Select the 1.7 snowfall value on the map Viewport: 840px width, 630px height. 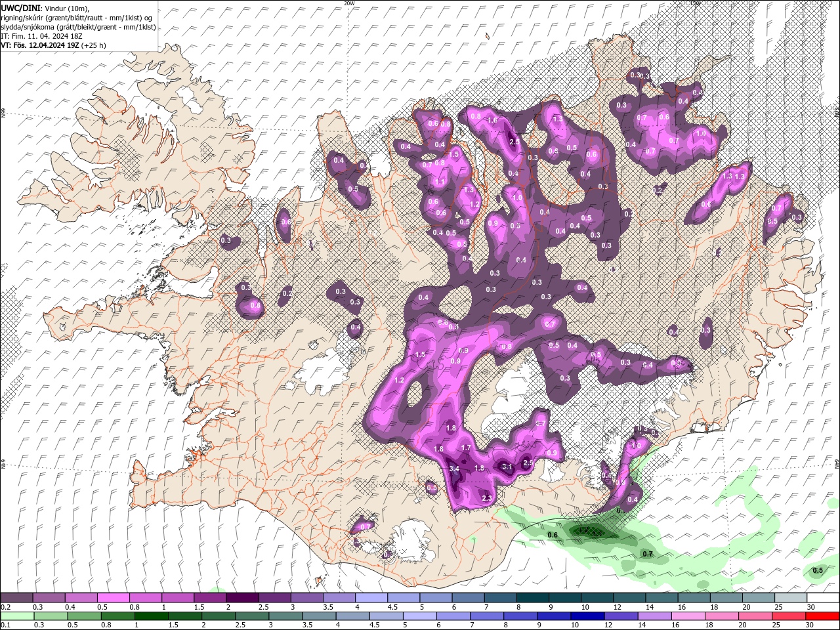[467, 448]
